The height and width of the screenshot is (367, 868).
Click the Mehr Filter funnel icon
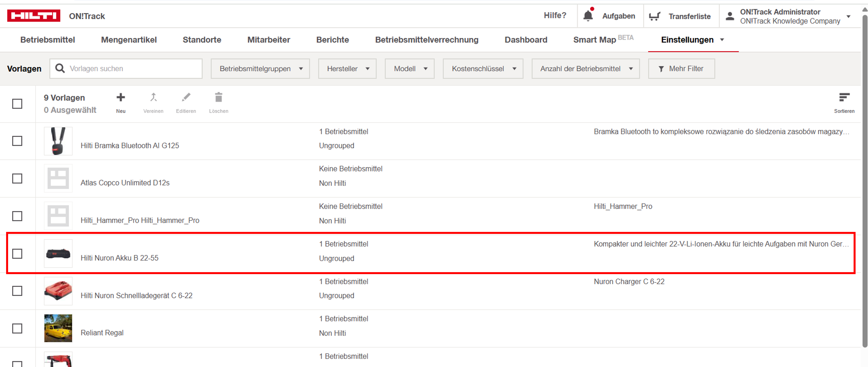(661, 69)
